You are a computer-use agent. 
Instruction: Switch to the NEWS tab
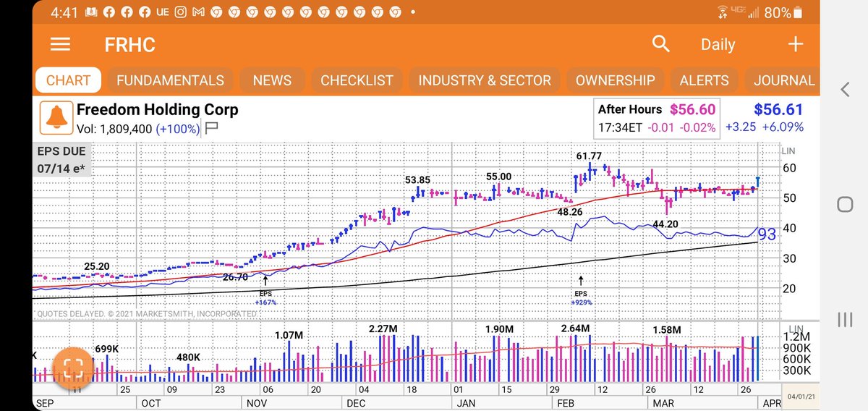(272, 80)
